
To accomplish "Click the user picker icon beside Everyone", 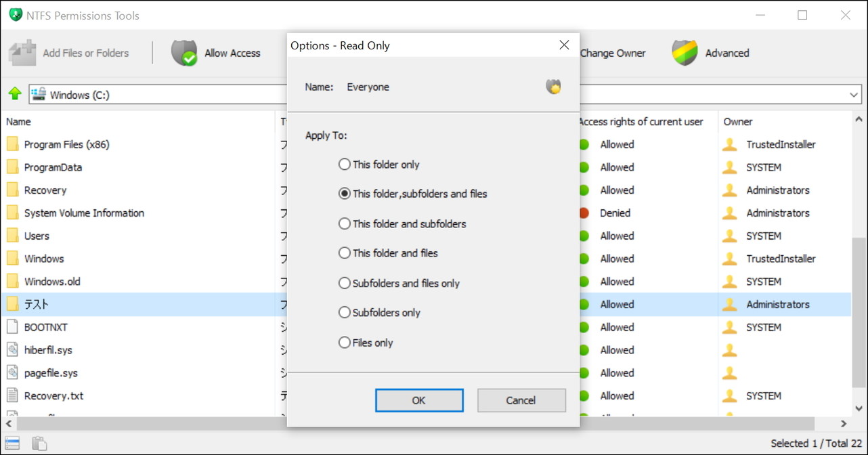I will (553, 87).
